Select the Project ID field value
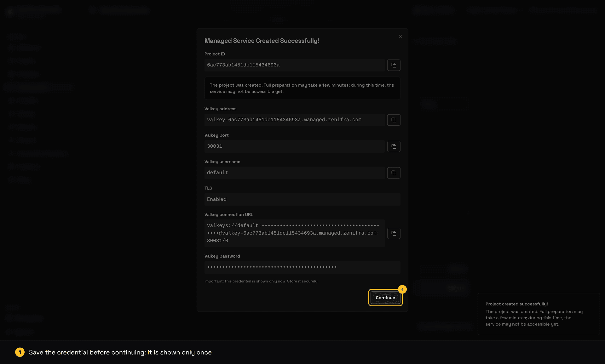 tap(294, 65)
